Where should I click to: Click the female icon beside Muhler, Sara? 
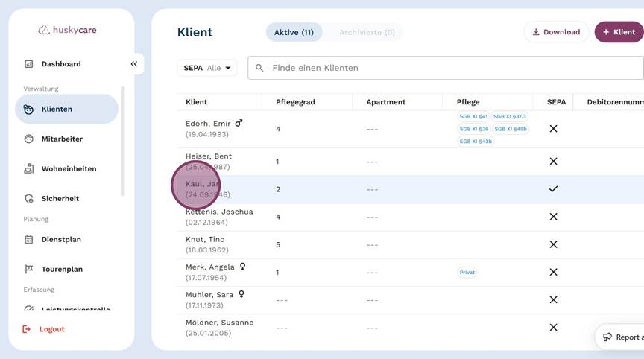click(241, 294)
